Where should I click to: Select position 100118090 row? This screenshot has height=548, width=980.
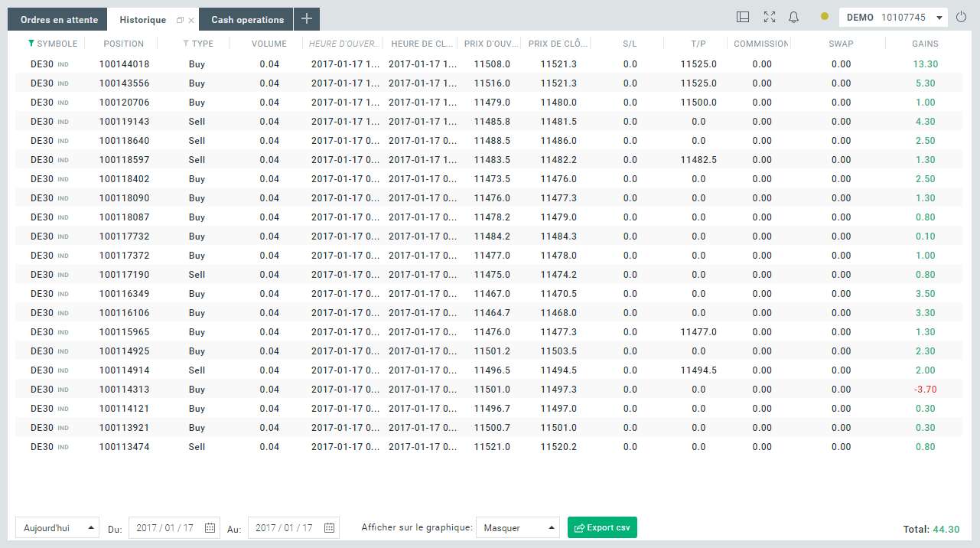[x=488, y=198]
